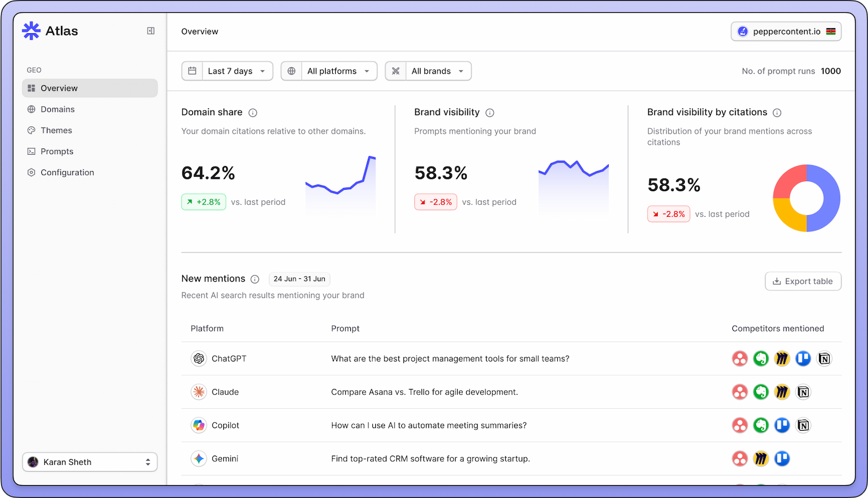Screen dimensions: 868x498
Task: Expand the All platforms dropdown
Action: tap(329, 71)
